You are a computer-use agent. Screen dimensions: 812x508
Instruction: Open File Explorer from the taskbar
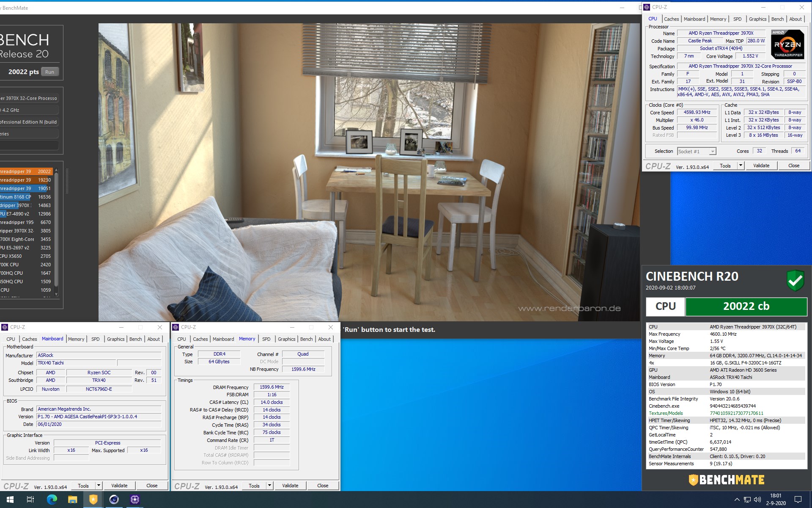pyautogui.click(x=72, y=500)
